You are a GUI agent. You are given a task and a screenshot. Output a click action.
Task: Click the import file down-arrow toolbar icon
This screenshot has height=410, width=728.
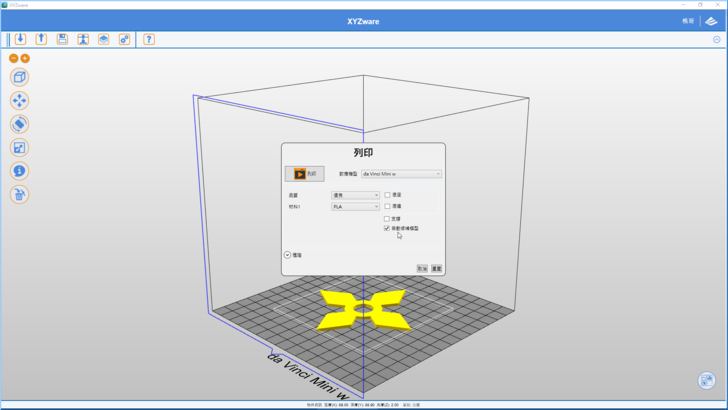(x=20, y=39)
